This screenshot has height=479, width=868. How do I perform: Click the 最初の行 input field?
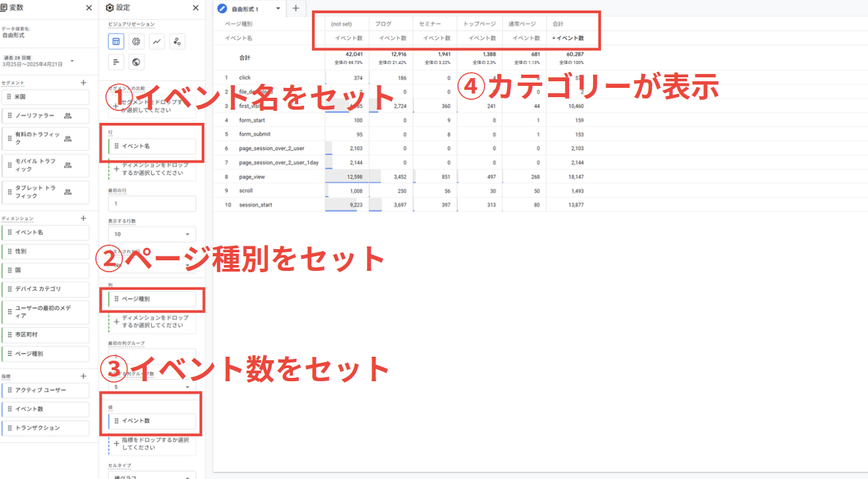(152, 203)
